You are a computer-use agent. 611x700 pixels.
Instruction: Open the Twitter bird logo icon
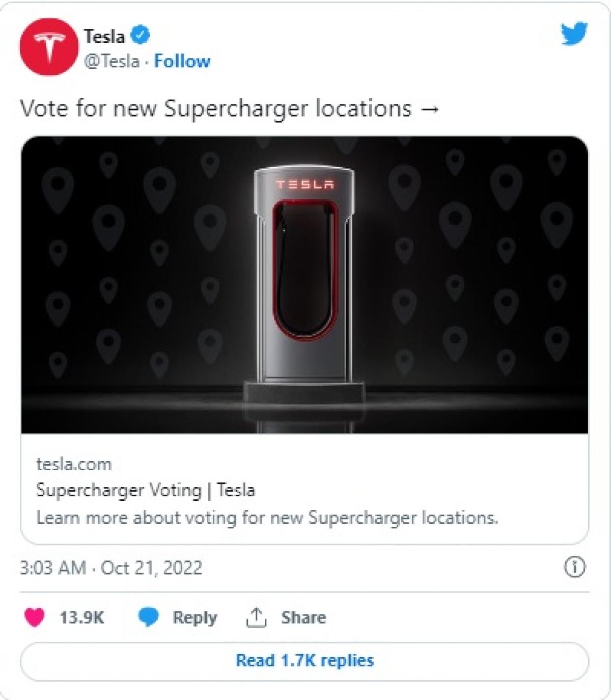[x=574, y=34]
